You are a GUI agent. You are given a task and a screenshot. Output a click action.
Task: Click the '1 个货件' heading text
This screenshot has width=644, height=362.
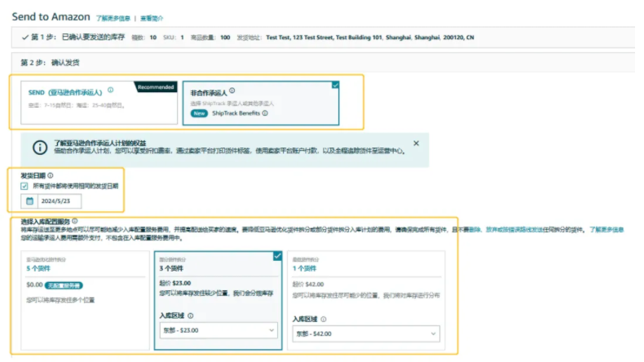pos(304,269)
